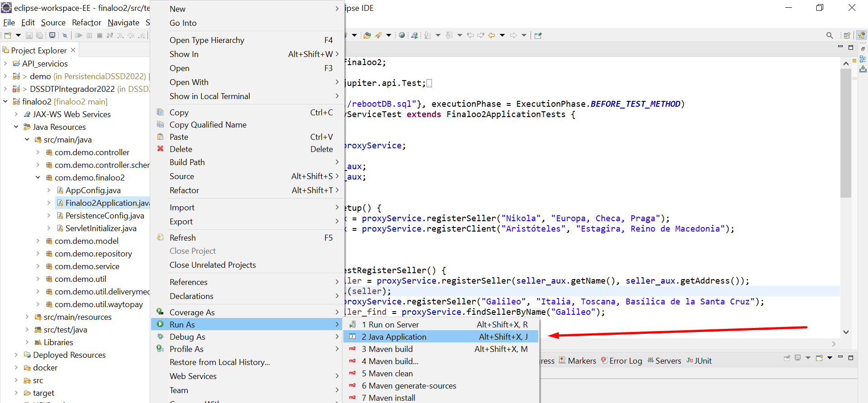Open the Search flashlight dropdown arrow
The width and height of the screenshot is (868, 403).
(389, 35)
